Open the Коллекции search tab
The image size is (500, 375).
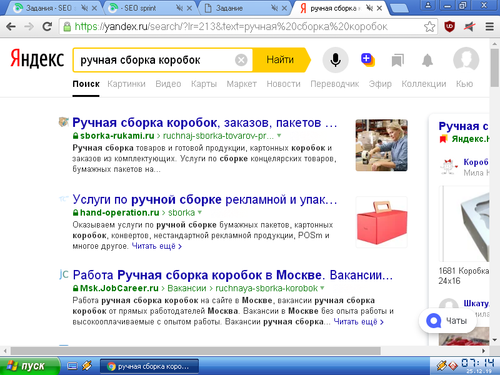point(424,84)
